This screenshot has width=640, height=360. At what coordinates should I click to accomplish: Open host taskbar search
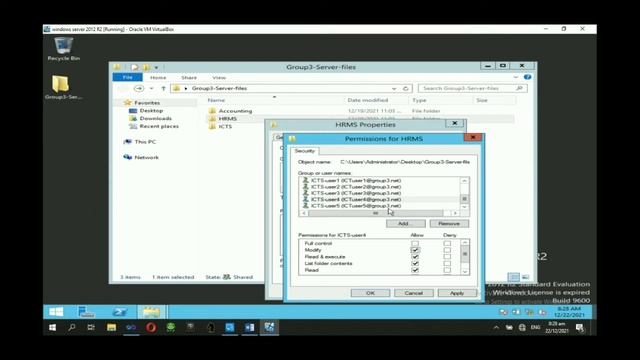point(72,327)
